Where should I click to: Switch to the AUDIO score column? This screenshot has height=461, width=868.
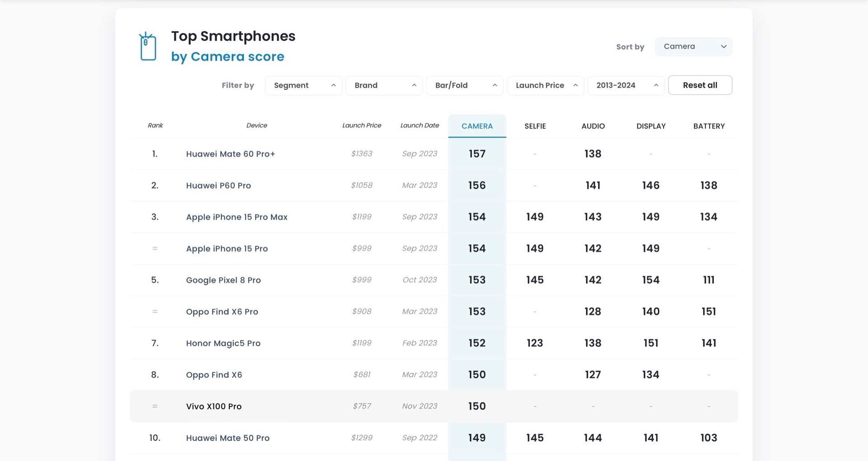593,126
